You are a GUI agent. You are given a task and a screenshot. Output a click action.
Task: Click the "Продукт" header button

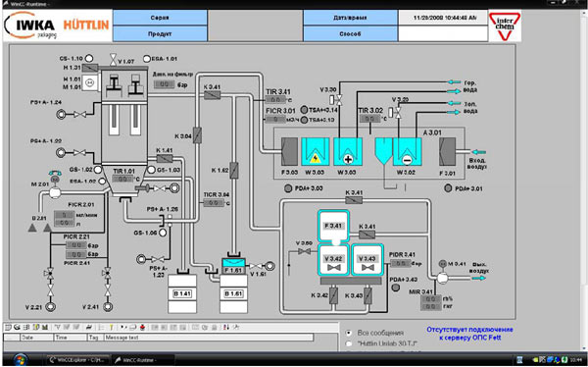point(160,33)
